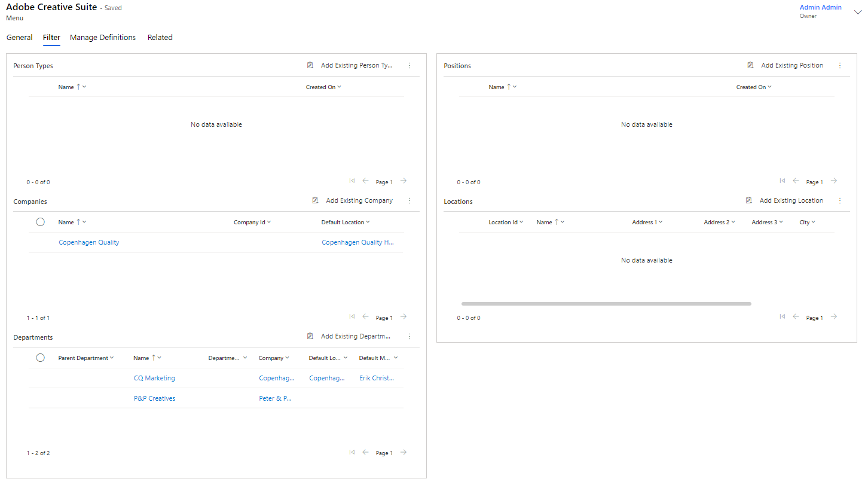868x491 pixels.
Task: Open Departments more commands ellipsis
Action: [409, 337]
